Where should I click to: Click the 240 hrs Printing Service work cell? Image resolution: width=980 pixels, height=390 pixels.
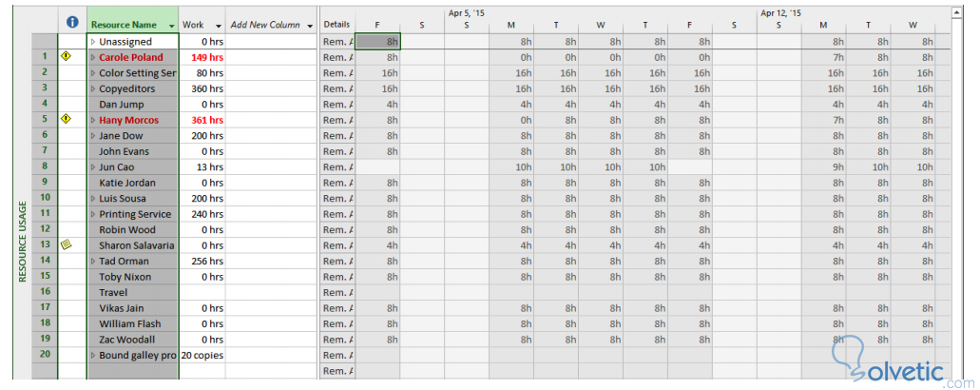pyautogui.click(x=202, y=214)
